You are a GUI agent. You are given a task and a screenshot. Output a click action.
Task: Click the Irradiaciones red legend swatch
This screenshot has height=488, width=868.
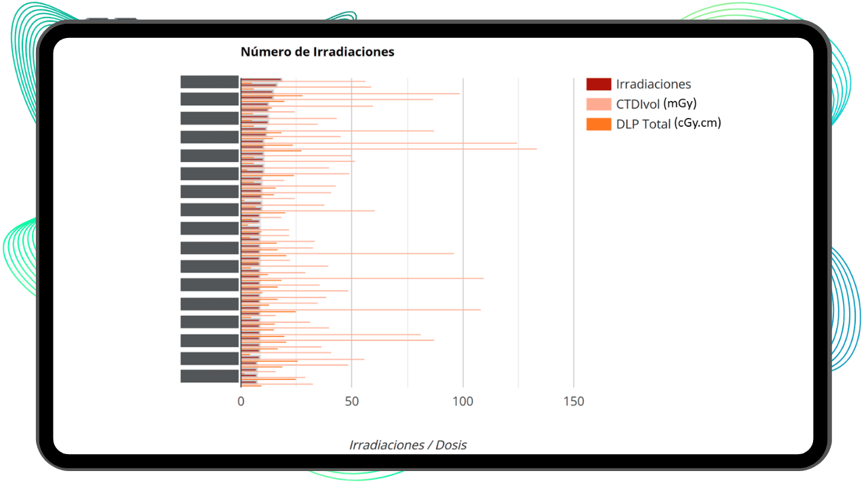point(598,84)
